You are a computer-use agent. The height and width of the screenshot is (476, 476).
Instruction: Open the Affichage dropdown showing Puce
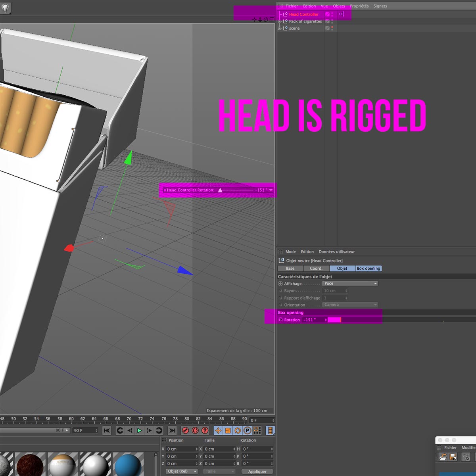click(350, 284)
